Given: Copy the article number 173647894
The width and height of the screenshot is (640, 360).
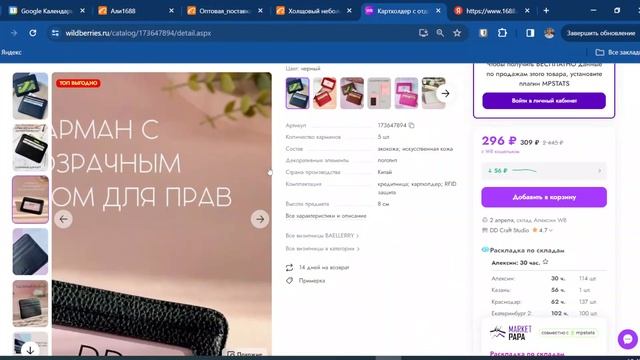Looking at the screenshot, I should [411, 125].
